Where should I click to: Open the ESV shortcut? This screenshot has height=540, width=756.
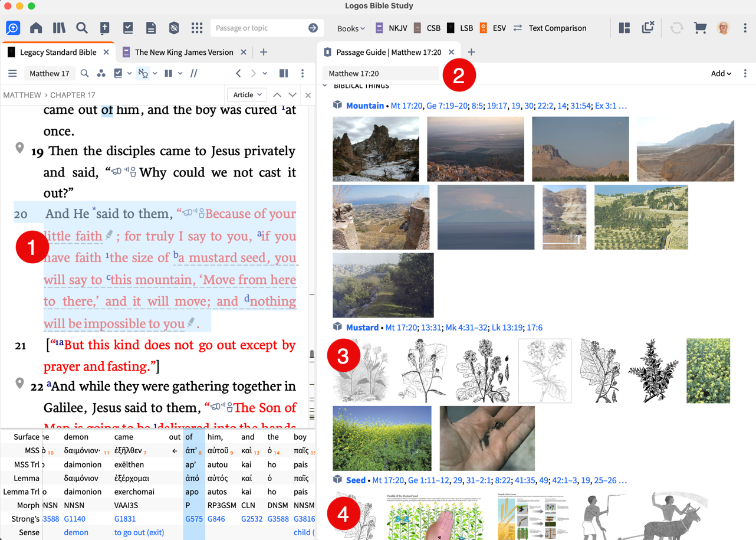coord(492,28)
